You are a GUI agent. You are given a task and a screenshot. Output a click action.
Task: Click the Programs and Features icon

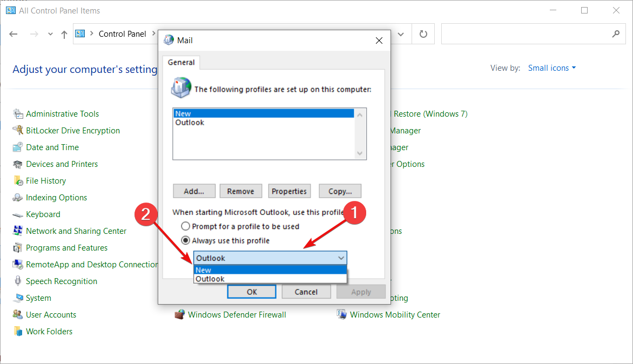[18, 248]
